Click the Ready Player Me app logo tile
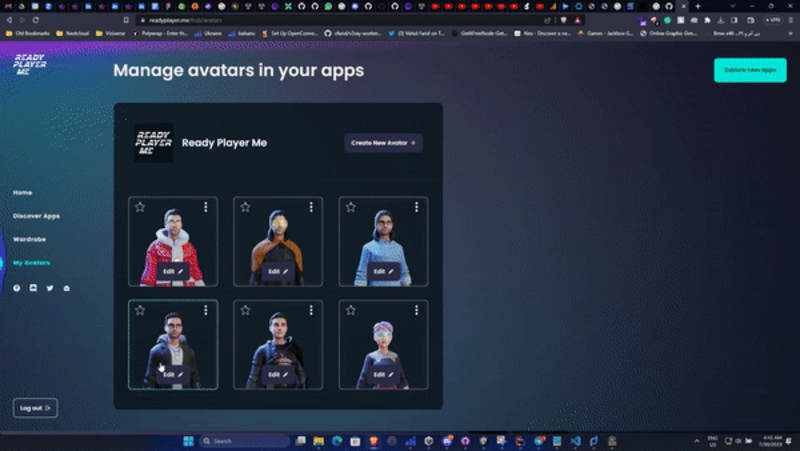Viewport: 800px width, 451px height. [154, 143]
